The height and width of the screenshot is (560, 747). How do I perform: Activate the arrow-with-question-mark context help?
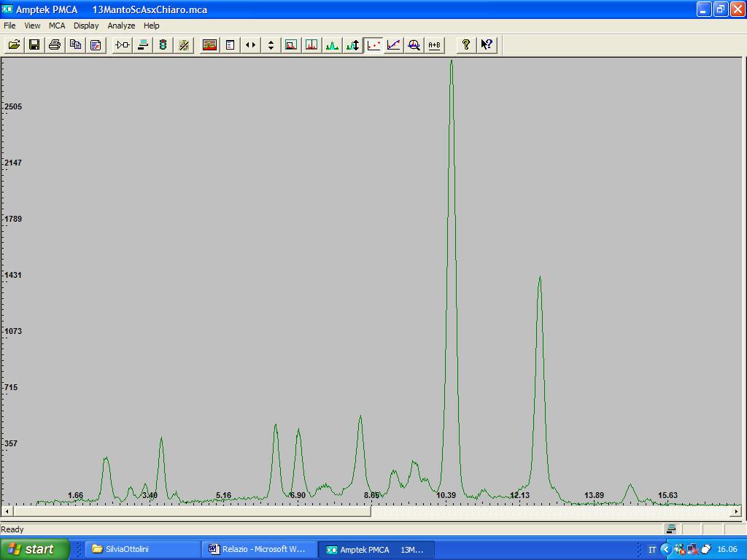pyautogui.click(x=487, y=44)
